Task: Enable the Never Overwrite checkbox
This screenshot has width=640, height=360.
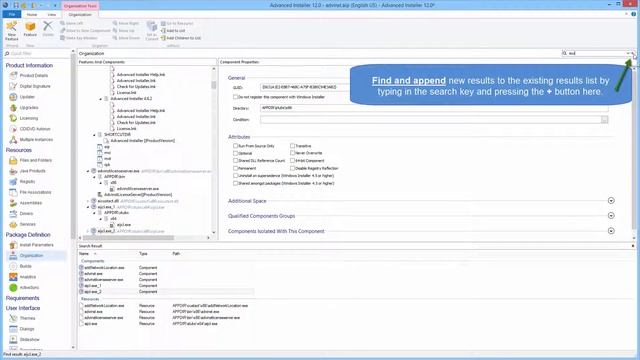Action: [x=292, y=153]
